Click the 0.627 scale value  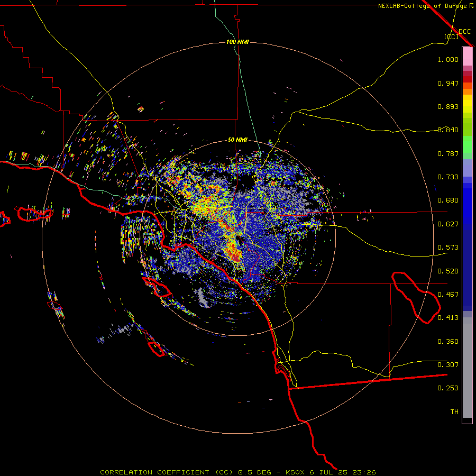[x=448, y=224]
